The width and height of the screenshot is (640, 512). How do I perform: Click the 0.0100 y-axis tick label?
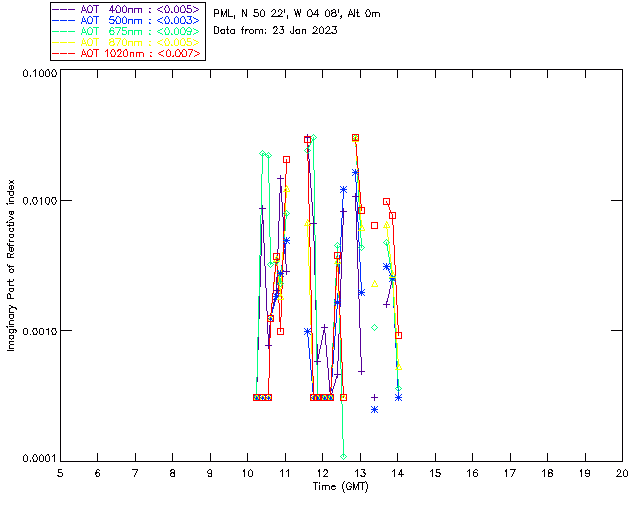(x=39, y=201)
